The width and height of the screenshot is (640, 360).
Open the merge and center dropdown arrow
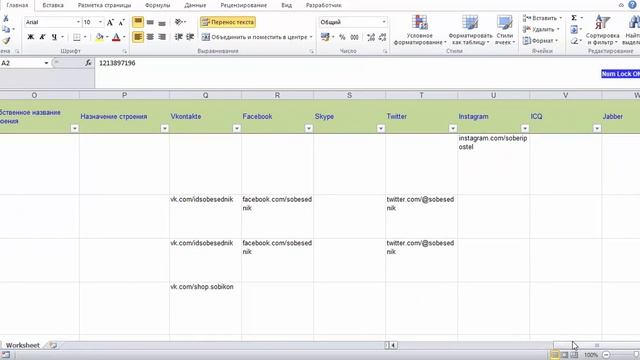[311, 37]
